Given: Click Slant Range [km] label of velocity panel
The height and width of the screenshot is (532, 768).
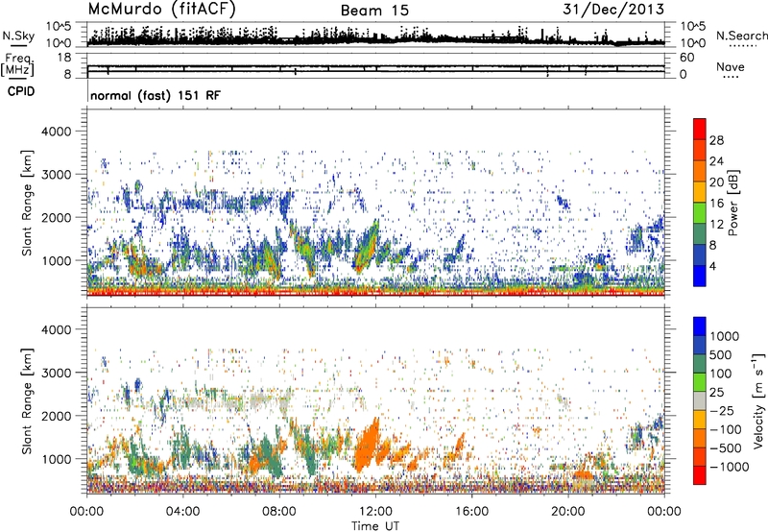Looking at the screenshot, I should [x=27, y=401].
